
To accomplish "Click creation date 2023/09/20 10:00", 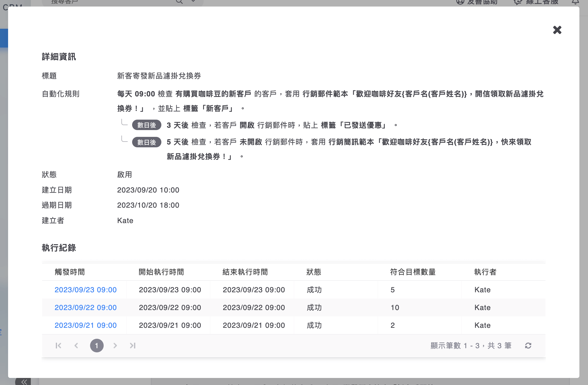I will (x=148, y=190).
